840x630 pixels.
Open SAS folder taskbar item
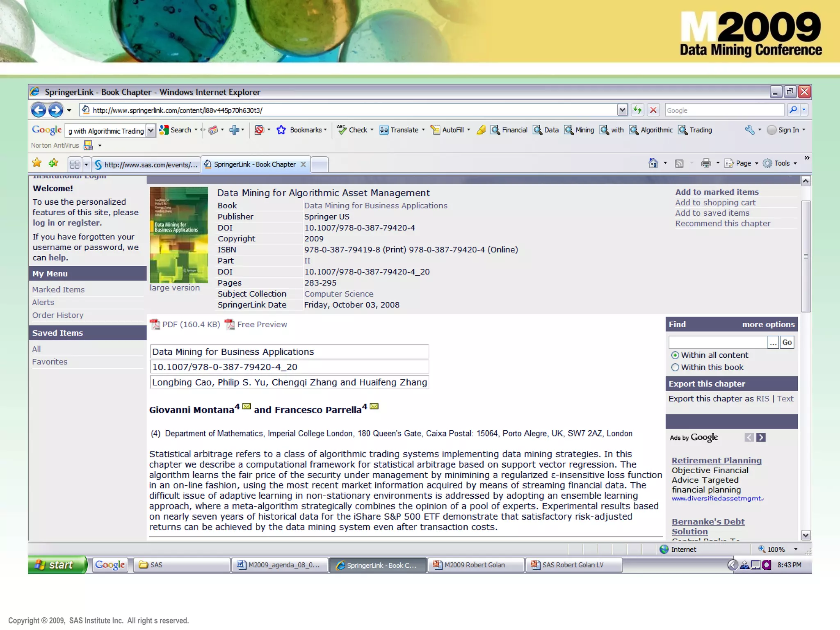click(182, 565)
